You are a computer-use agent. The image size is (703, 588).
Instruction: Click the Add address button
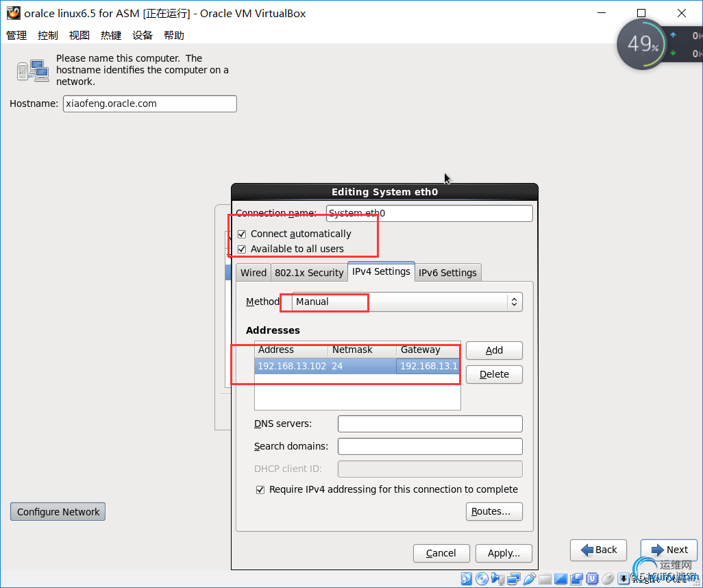(x=494, y=350)
